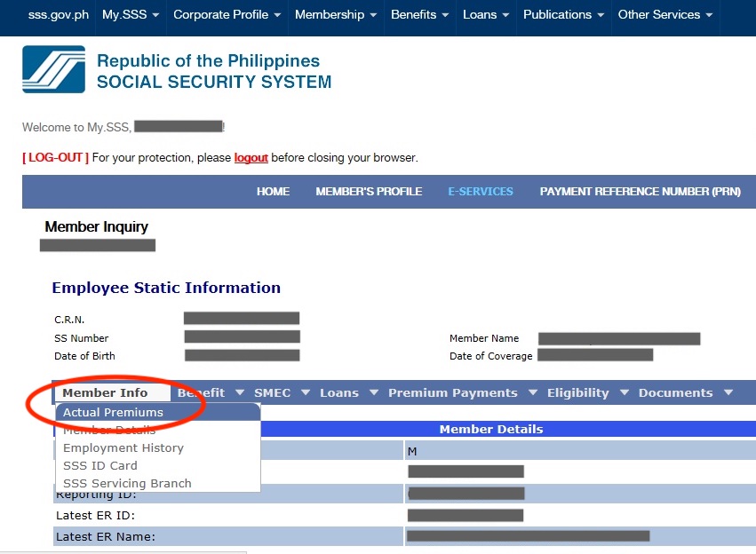The width and height of the screenshot is (756, 554).
Task: Expand the Loans dropdown in member navigation
Action: tap(342, 392)
